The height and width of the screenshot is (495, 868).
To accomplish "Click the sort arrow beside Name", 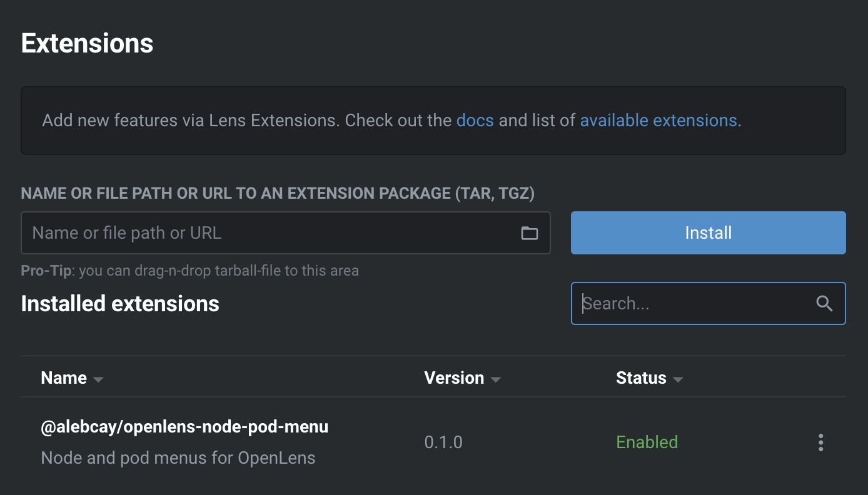I will click(98, 379).
